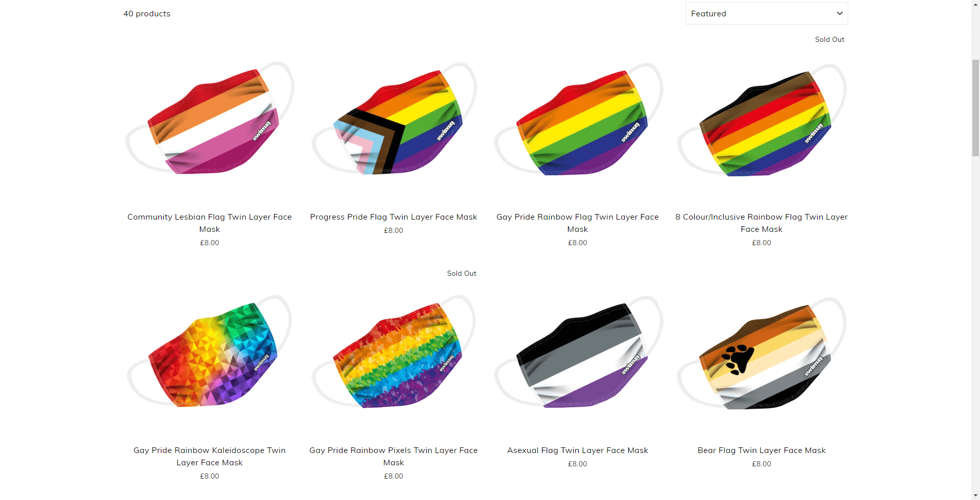Viewport: 980px width, 500px height.
Task: Click the £8.00 price under Asexual Flag mask
Action: point(577,464)
